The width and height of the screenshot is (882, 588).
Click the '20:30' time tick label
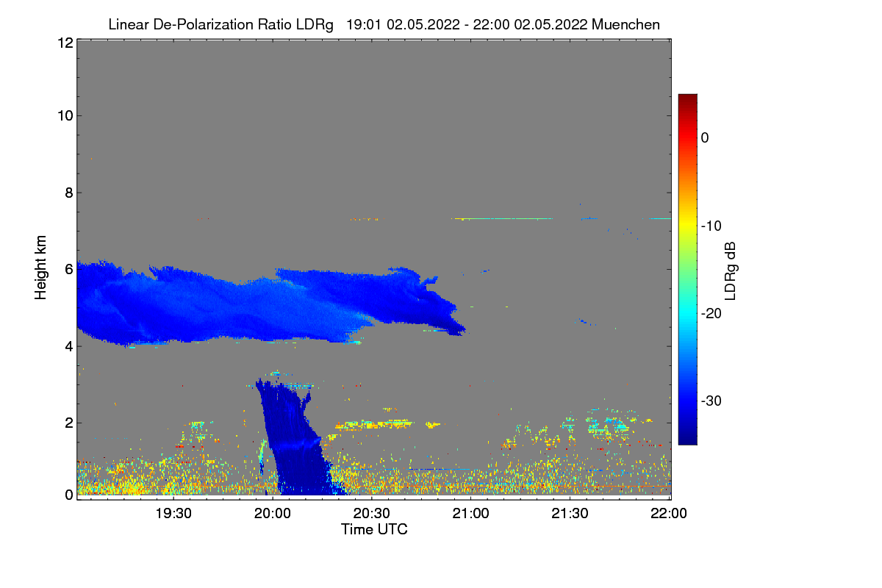(372, 513)
